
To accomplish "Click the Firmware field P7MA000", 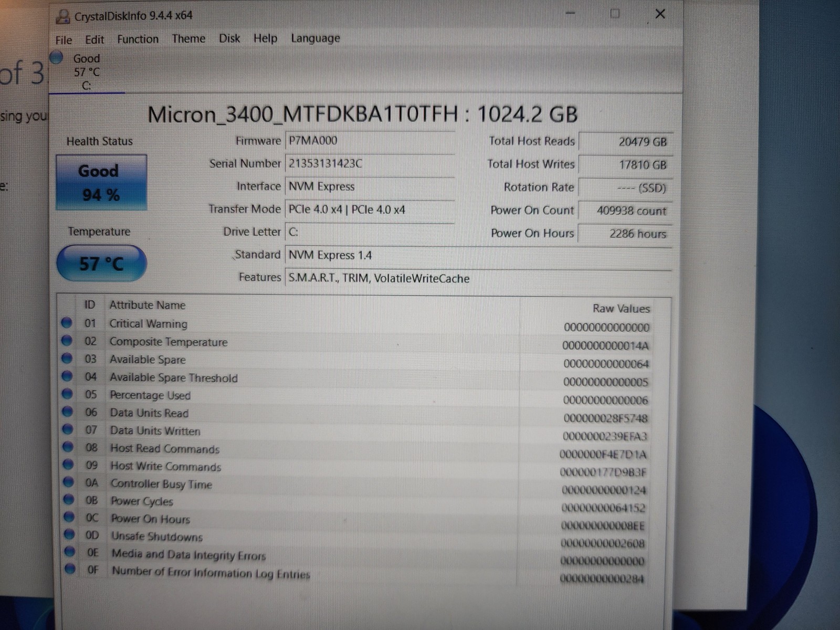I will 370,141.
